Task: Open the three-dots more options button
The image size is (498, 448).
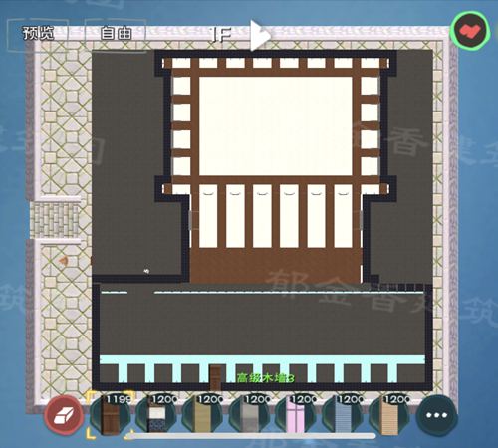Action: (436, 415)
